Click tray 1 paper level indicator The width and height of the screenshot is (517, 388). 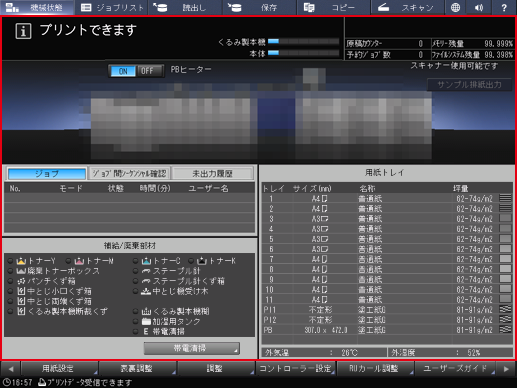pos(505,198)
